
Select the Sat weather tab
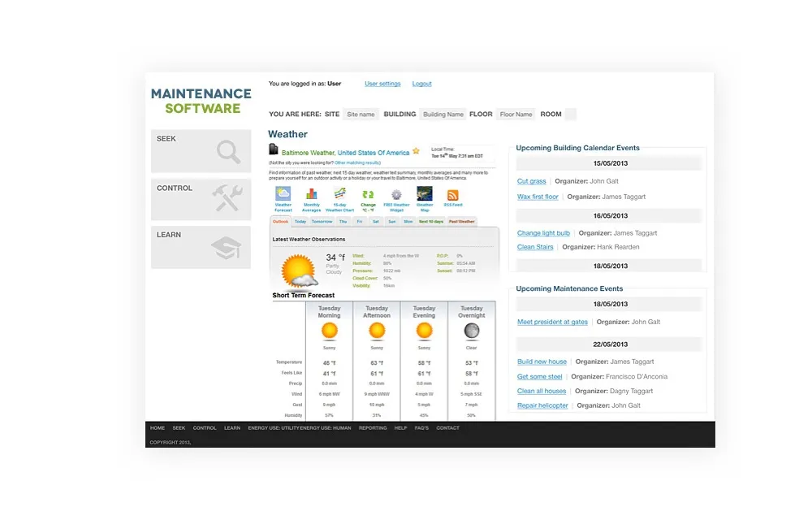click(376, 222)
